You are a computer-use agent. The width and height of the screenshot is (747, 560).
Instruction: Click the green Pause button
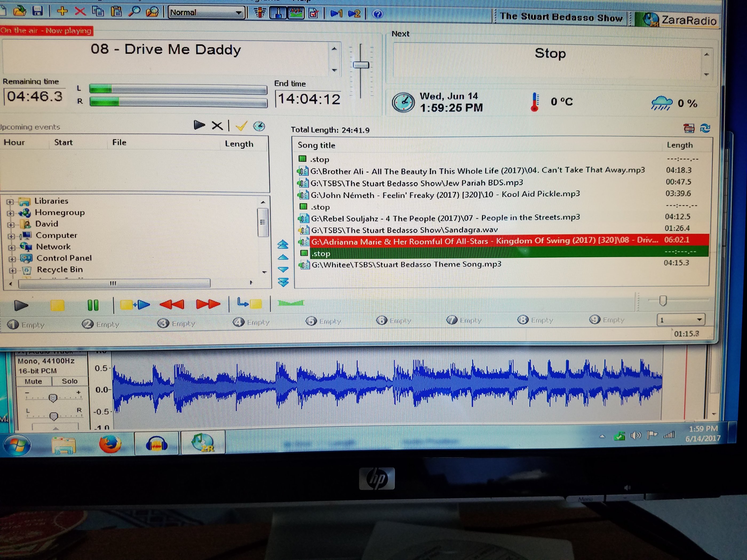tap(93, 305)
